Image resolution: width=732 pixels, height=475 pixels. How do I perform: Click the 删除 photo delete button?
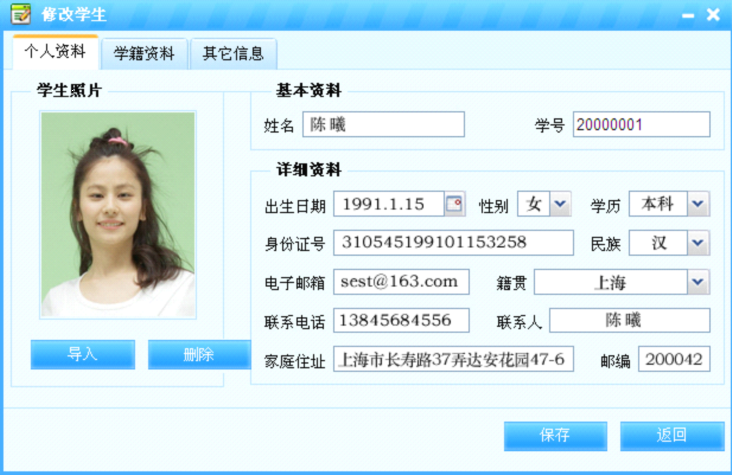(199, 354)
